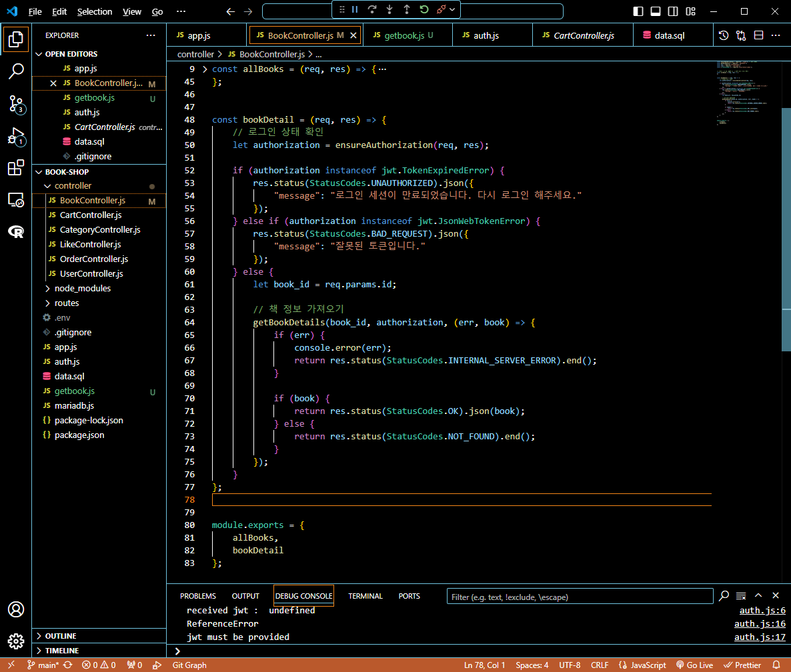Open Explorer Views and More Actions
This screenshot has height=672, width=791.
point(151,35)
